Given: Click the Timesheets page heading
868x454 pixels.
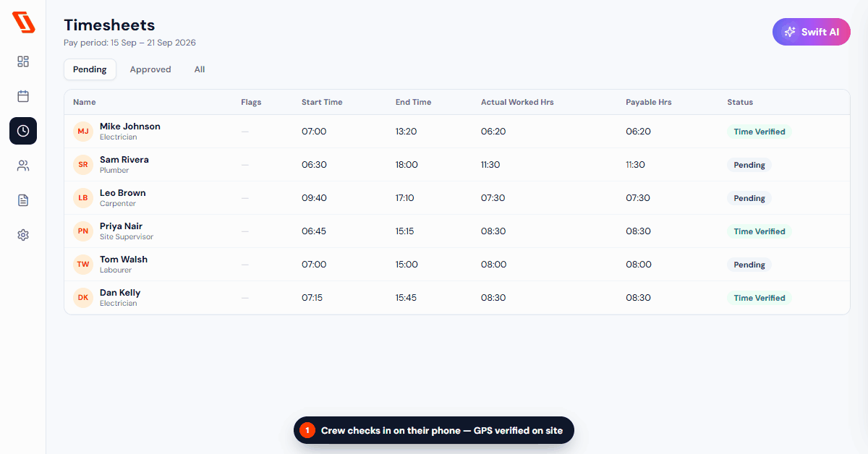Looking at the screenshot, I should tap(109, 26).
